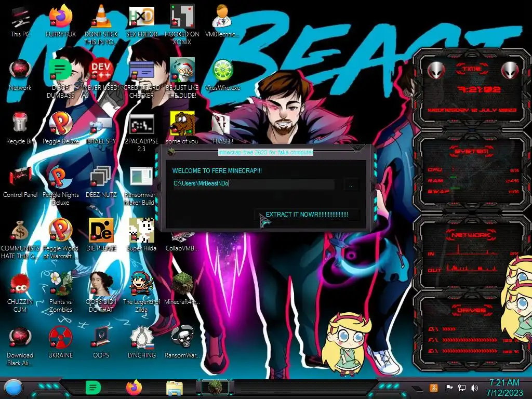
Task: Open CHUZZIN CUM red fuzzy icon
Action: point(20,293)
